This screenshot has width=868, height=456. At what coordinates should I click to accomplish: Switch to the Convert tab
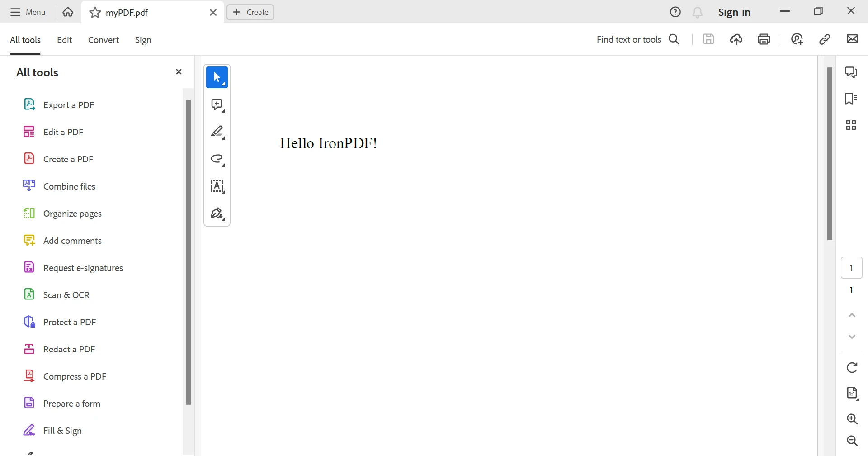coord(104,40)
